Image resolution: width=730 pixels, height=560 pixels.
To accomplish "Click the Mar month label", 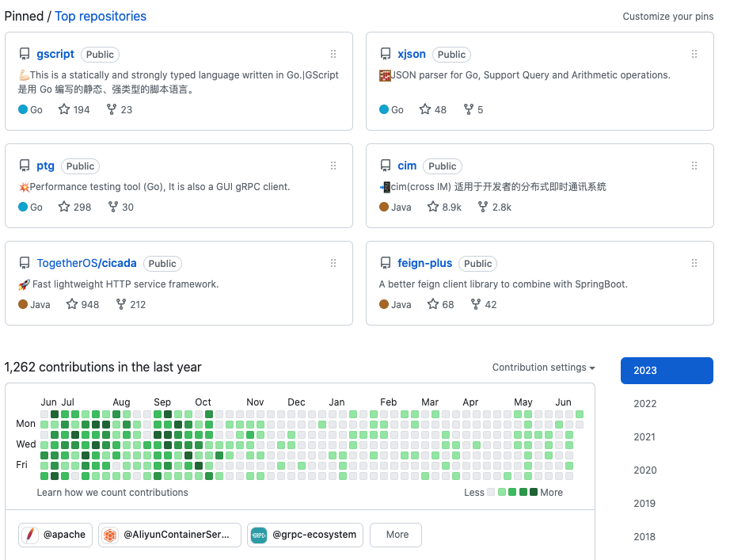I will tap(430, 402).
